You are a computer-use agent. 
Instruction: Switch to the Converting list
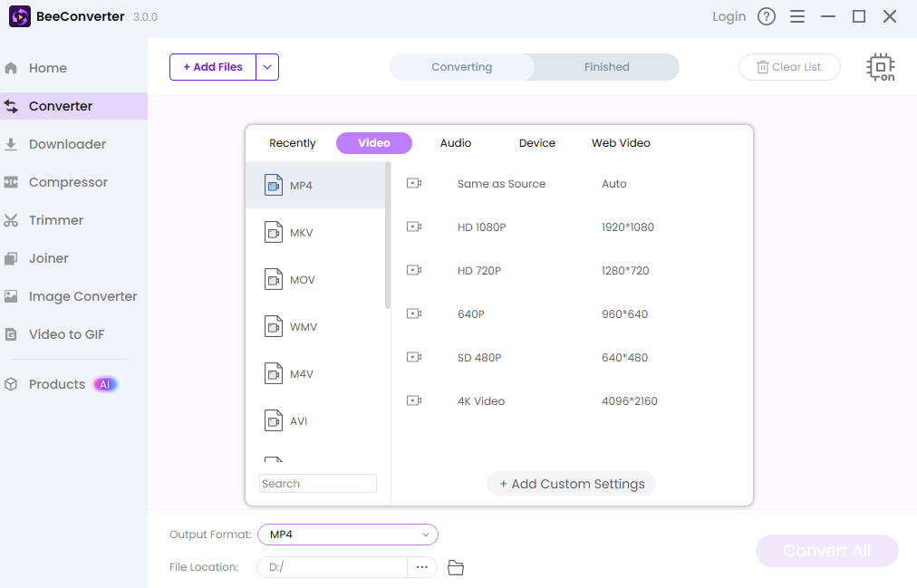pos(462,67)
